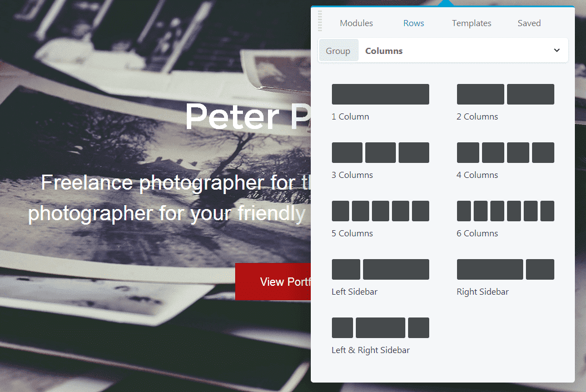Switch to the Rows tab
Screen dimensions: 586x392
point(413,23)
